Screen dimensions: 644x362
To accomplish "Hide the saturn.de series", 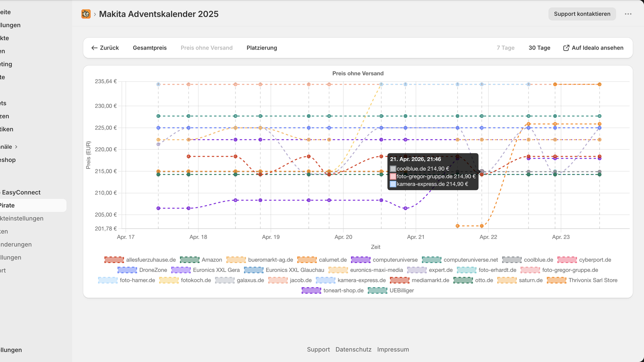I will tap(520, 280).
